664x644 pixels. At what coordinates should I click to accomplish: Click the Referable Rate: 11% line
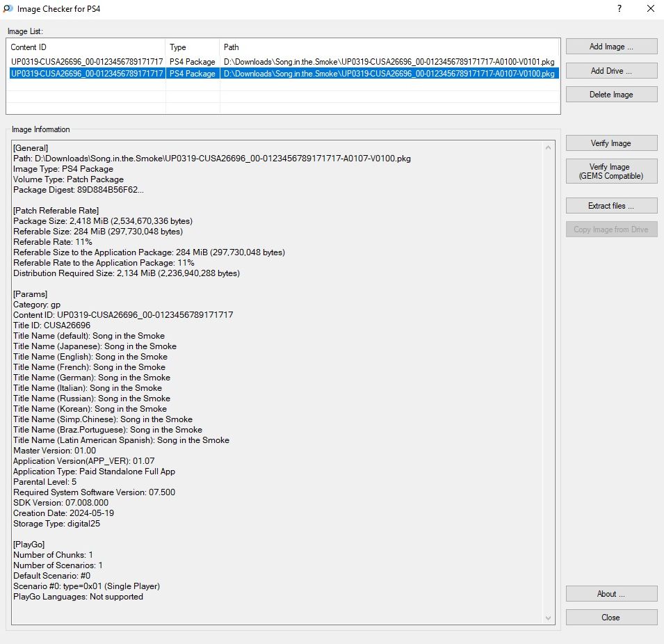[x=53, y=242]
